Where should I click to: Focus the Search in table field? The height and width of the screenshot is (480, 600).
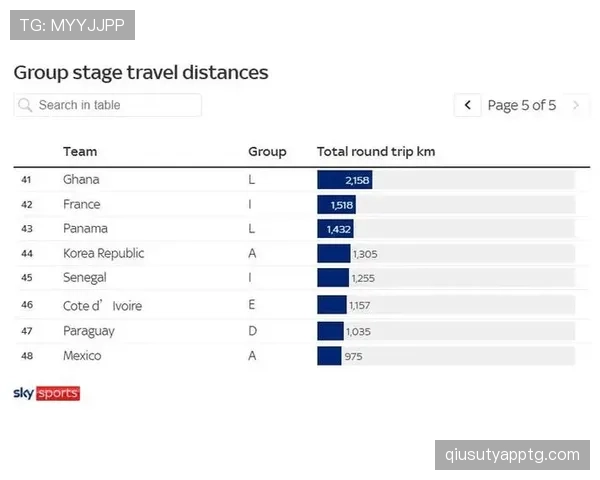[x=108, y=105]
